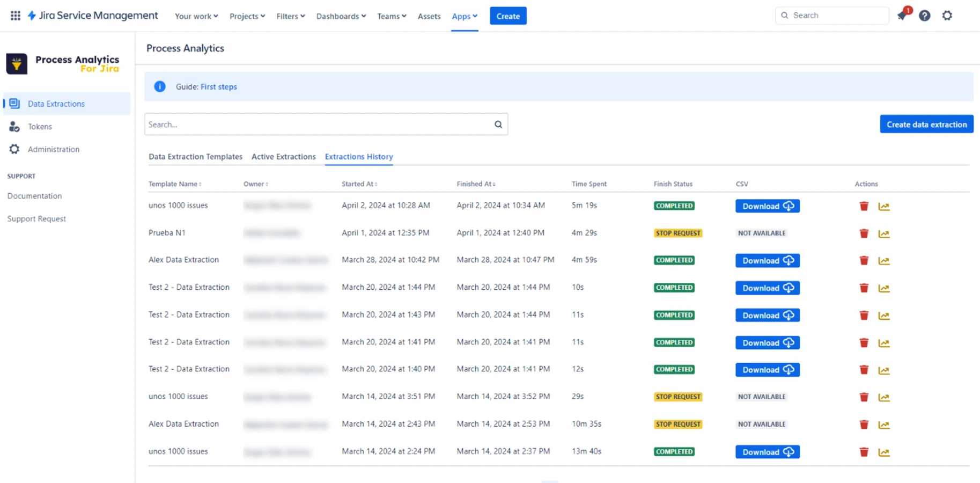The width and height of the screenshot is (980, 483).
Task: Open chart for last unos 1000 issues row
Action: pos(883,452)
